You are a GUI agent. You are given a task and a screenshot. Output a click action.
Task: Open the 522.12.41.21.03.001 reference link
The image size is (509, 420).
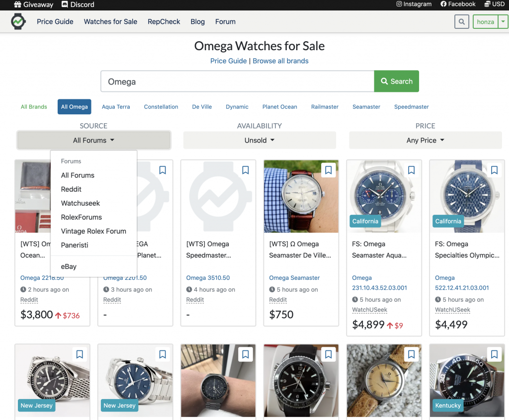(462, 283)
